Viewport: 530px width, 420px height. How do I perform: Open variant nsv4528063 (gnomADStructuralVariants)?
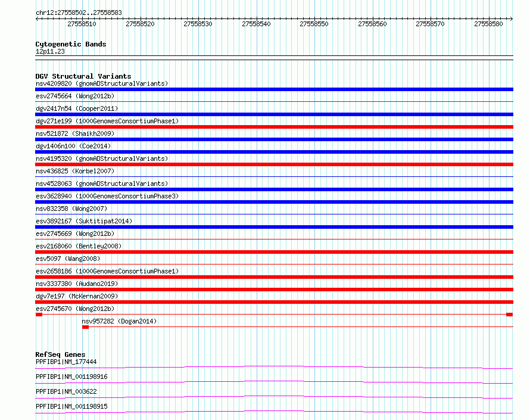pos(102,183)
